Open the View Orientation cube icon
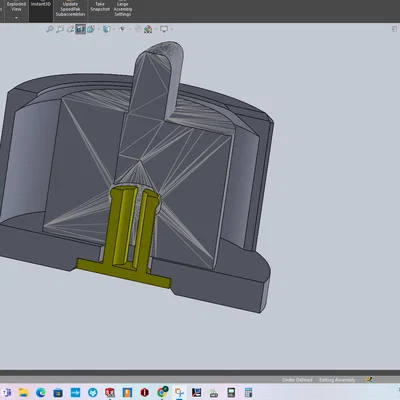 pyautogui.click(x=90, y=29)
